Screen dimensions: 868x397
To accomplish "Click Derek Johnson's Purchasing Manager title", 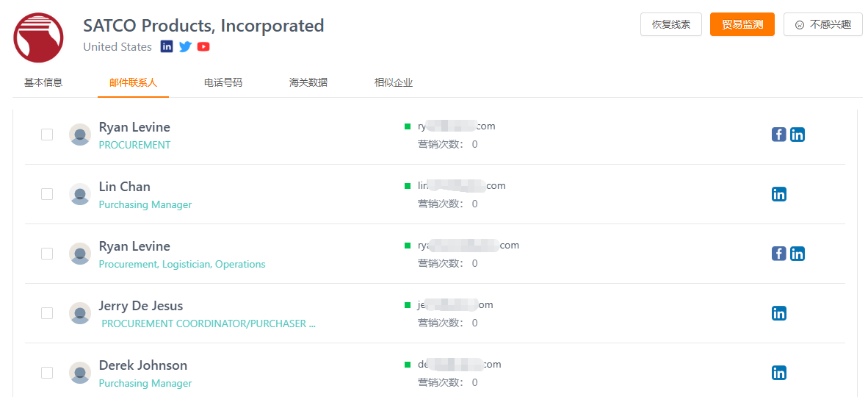I will [145, 383].
